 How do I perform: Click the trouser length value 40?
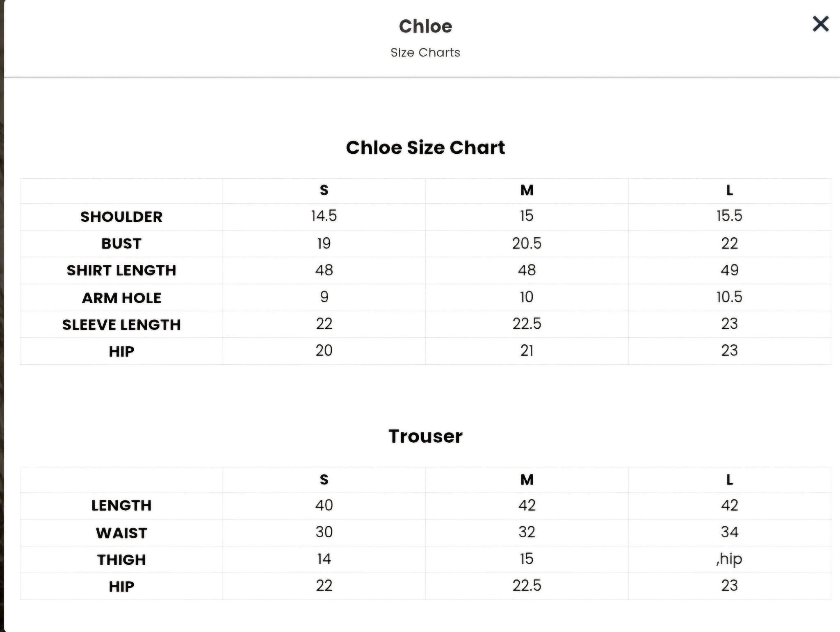pos(324,505)
